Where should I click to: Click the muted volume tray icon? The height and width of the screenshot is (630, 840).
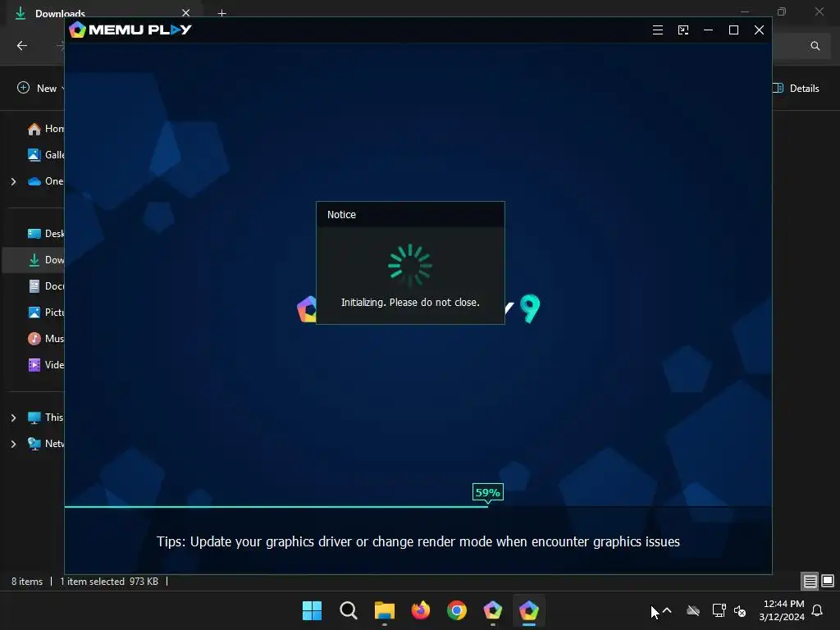[x=740, y=610]
